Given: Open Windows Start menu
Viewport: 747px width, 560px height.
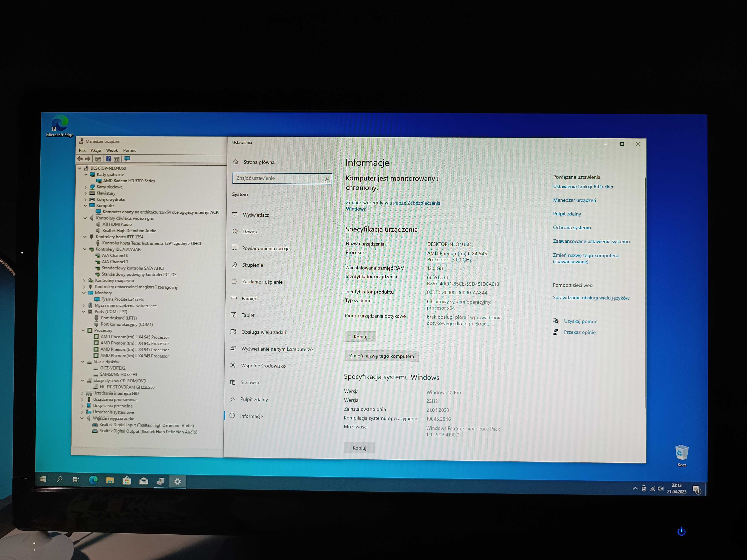Looking at the screenshot, I should [x=43, y=479].
